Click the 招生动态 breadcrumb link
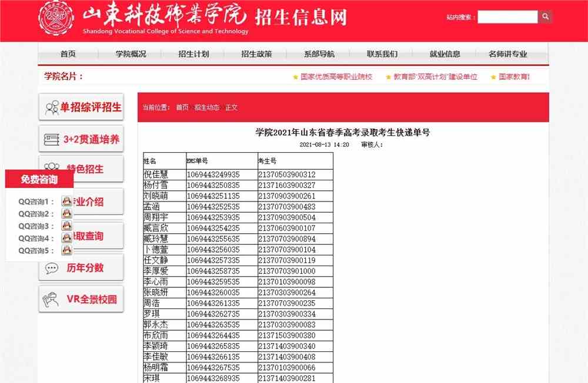Image resolution: width=588 pixels, height=383 pixels. coord(206,107)
